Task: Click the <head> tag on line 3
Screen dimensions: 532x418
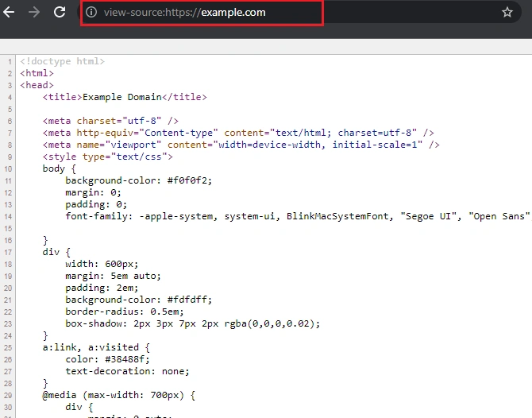Action: [37, 85]
